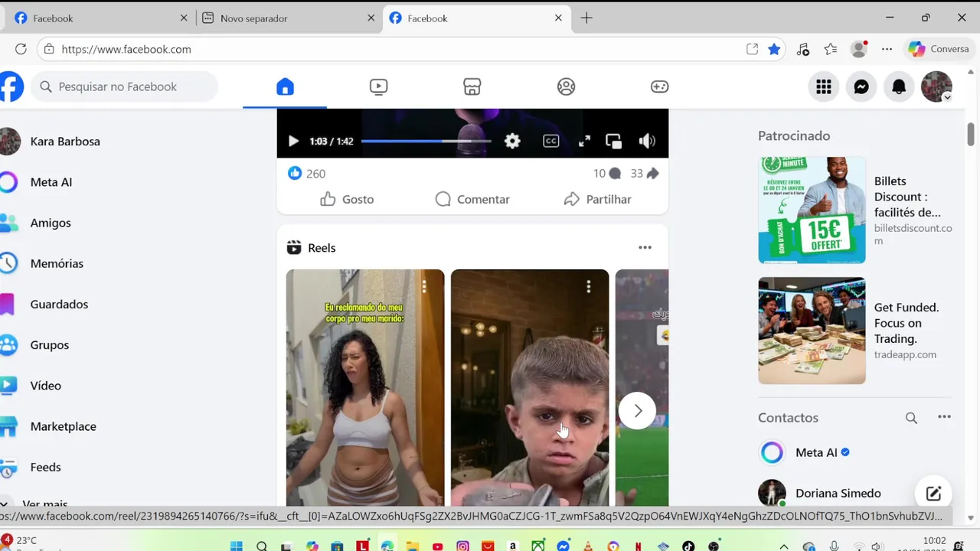The width and height of the screenshot is (980, 551).
Task: Open the Video tab in top navigation
Action: [378, 86]
